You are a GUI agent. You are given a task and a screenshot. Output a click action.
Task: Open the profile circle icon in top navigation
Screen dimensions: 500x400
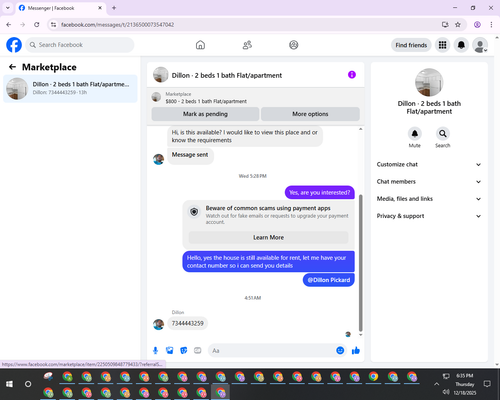294,45
